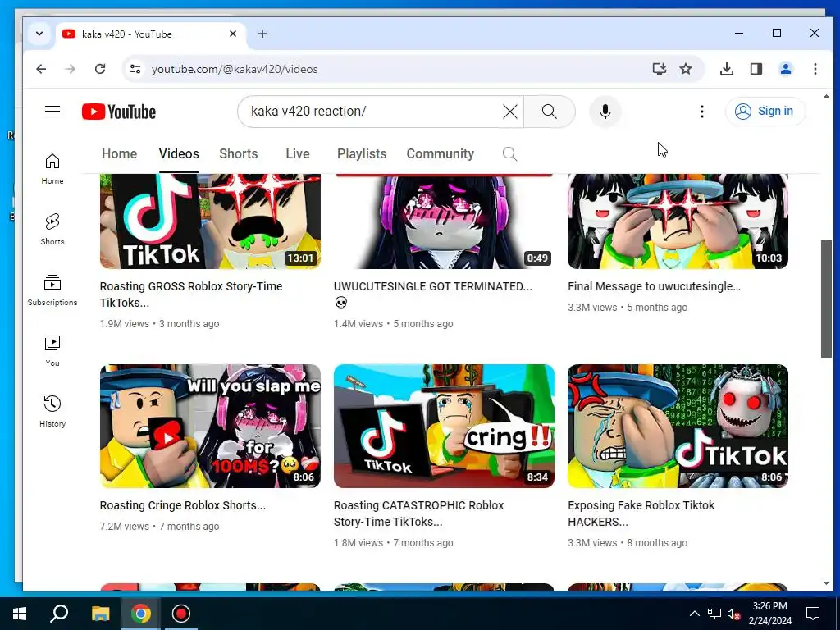Screen dimensions: 840x630
Task: Show hidden system tray icons
Action: (x=694, y=614)
